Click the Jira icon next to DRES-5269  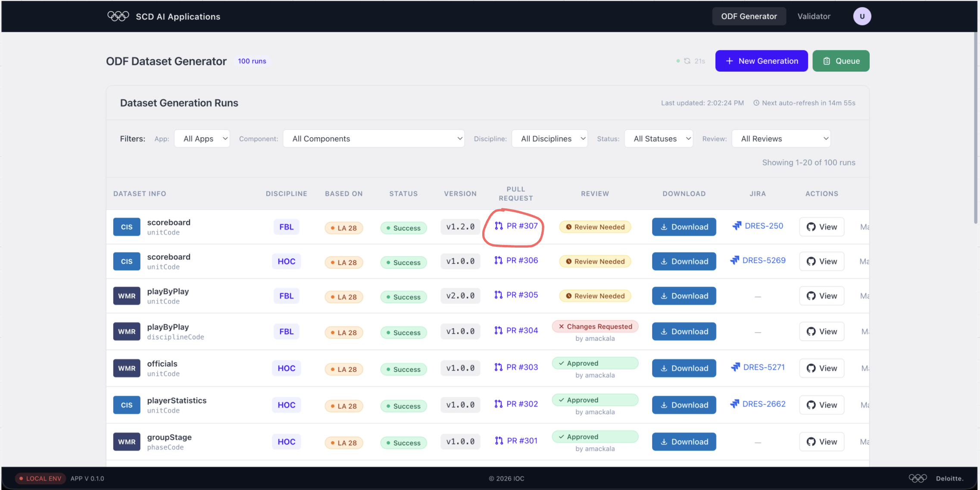click(734, 261)
